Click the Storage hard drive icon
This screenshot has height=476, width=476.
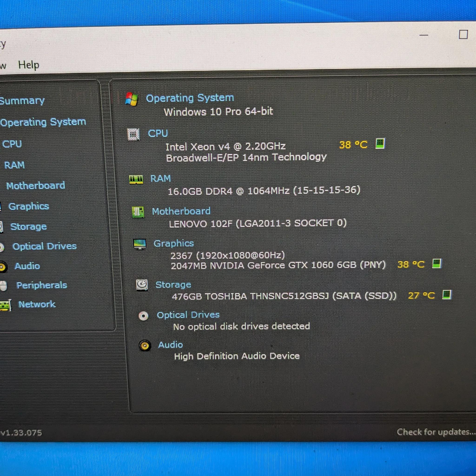pyautogui.click(x=142, y=285)
